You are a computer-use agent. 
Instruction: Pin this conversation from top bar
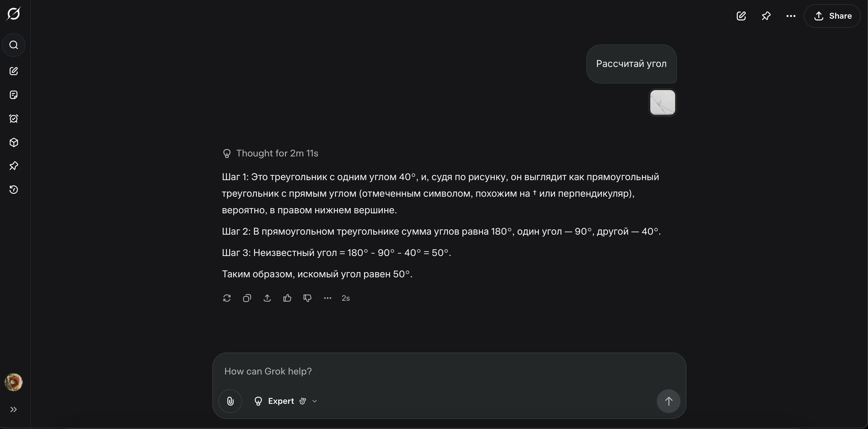(x=766, y=16)
